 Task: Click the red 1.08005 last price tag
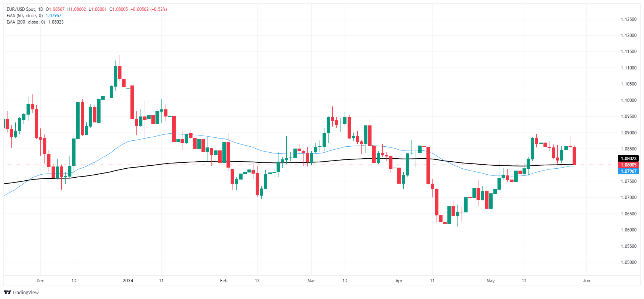coord(628,165)
